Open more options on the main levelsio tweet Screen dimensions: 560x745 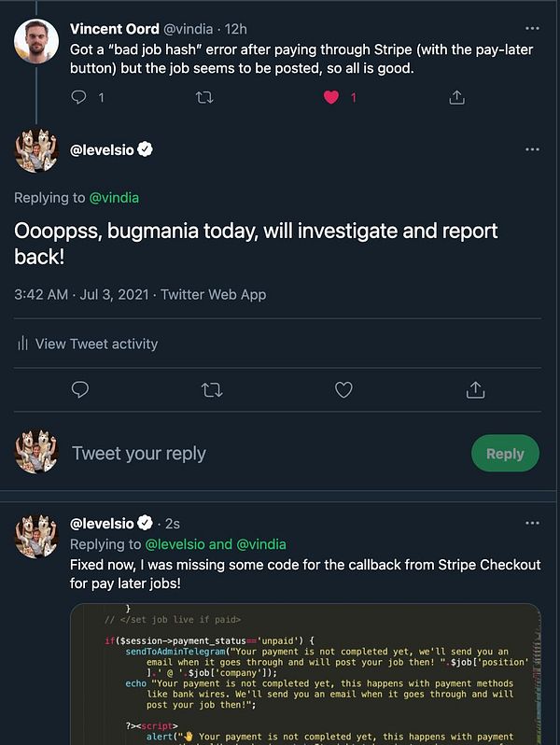tap(532, 149)
